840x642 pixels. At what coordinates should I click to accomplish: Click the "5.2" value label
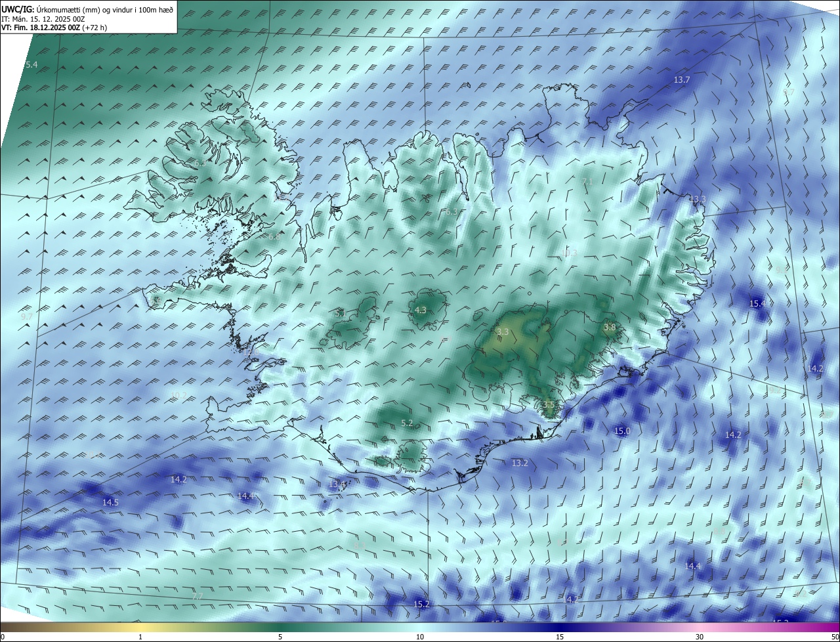click(x=407, y=423)
